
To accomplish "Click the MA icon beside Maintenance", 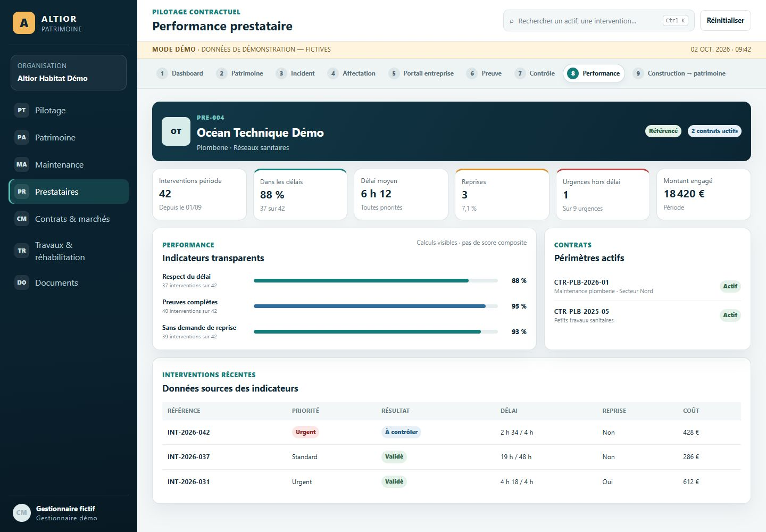I will coord(22,164).
